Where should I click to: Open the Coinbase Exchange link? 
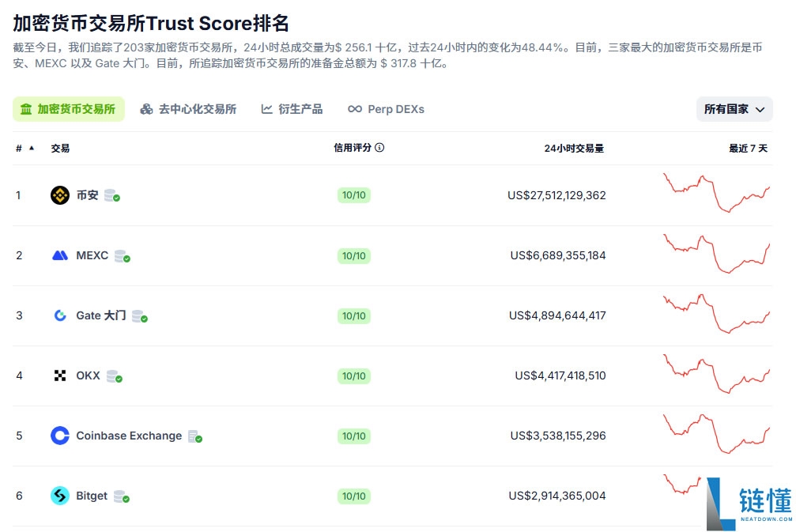coord(129,436)
